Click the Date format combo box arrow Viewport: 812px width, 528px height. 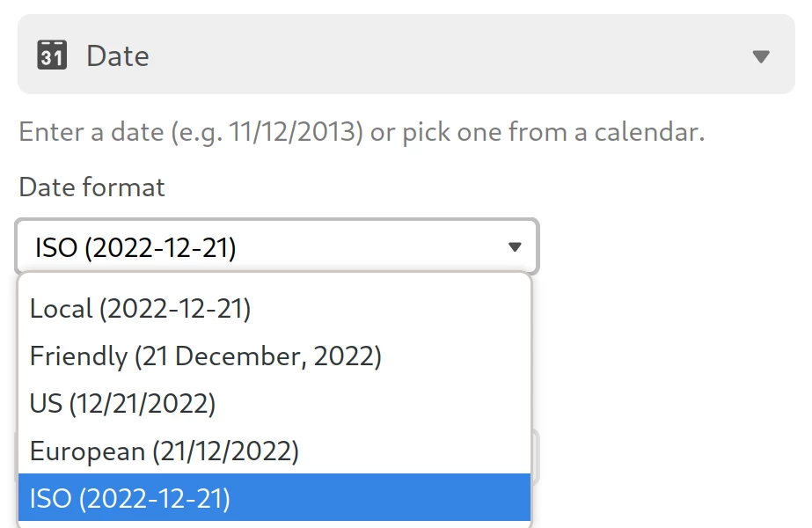pyautogui.click(x=515, y=247)
